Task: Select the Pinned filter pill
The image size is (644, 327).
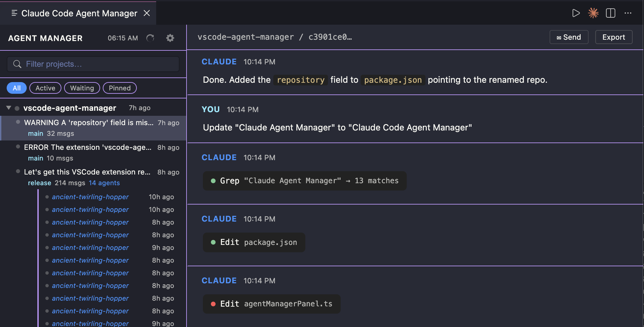Action: point(120,88)
